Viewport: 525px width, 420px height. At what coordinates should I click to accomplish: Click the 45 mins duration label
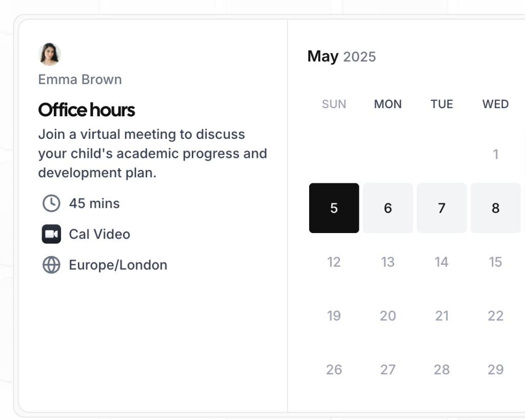click(94, 203)
